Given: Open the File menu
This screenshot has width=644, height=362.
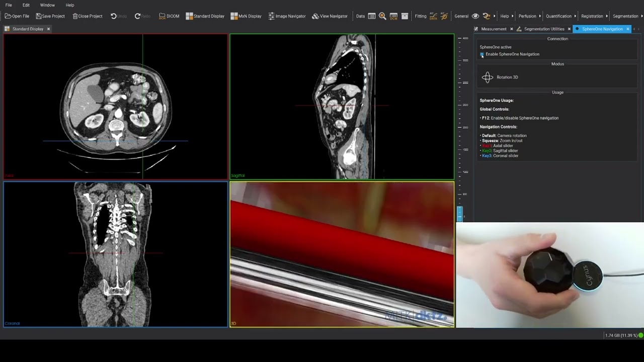Looking at the screenshot, I should click(9, 5).
